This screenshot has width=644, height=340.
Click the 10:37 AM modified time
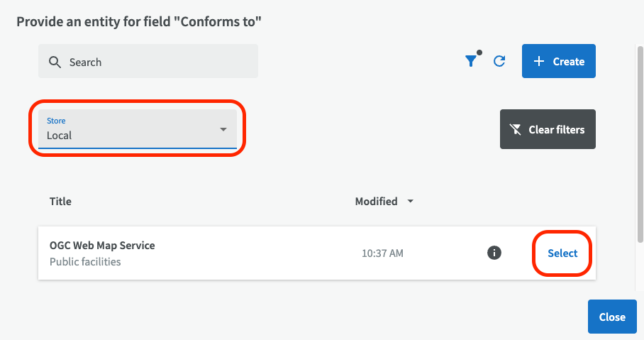tap(382, 253)
